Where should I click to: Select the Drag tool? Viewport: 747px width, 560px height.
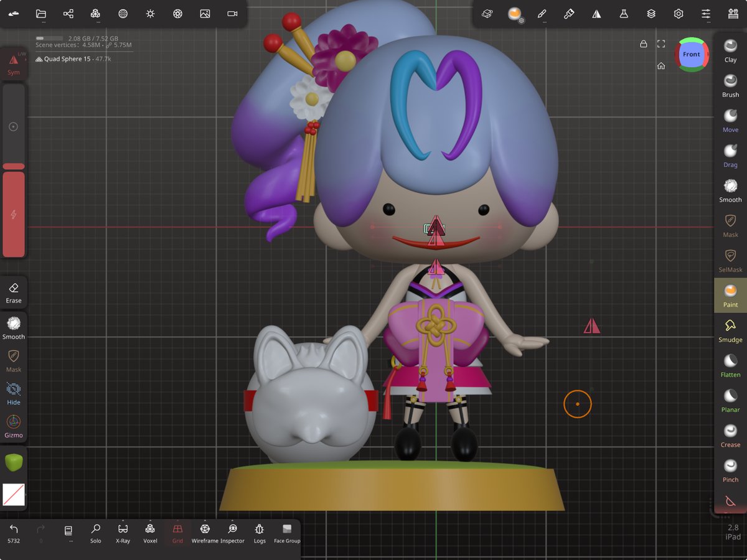pyautogui.click(x=730, y=156)
